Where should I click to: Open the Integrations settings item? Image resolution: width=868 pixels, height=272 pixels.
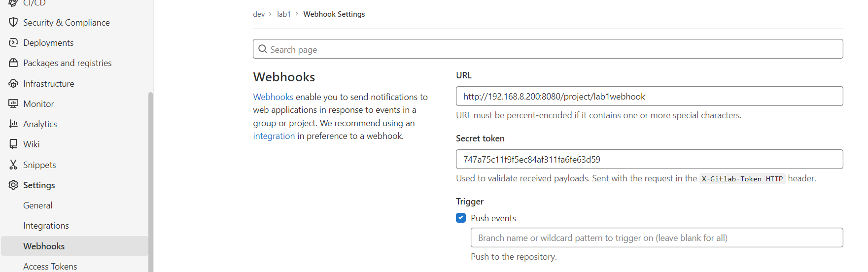point(46,226)
